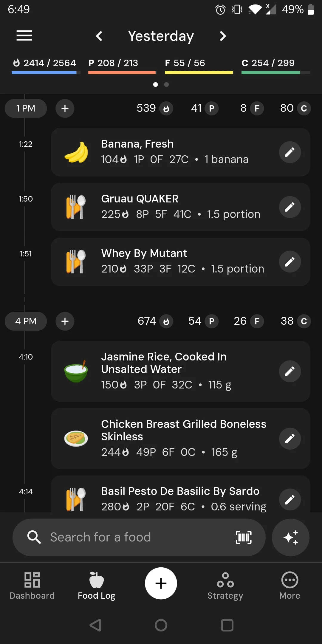Add food to the 1 PM meal
322x644 pixels.
point(65,108)
